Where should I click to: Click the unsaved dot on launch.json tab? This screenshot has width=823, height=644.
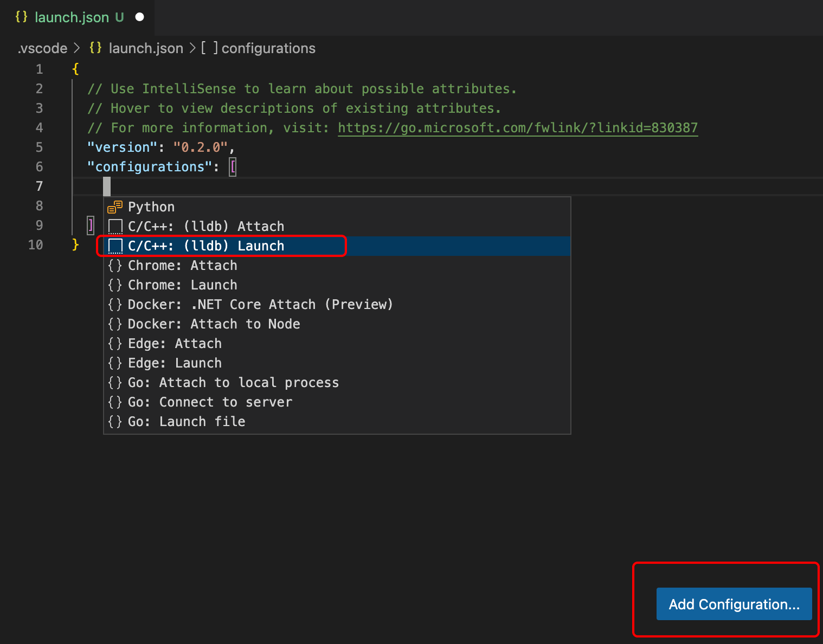pos(140,17)
